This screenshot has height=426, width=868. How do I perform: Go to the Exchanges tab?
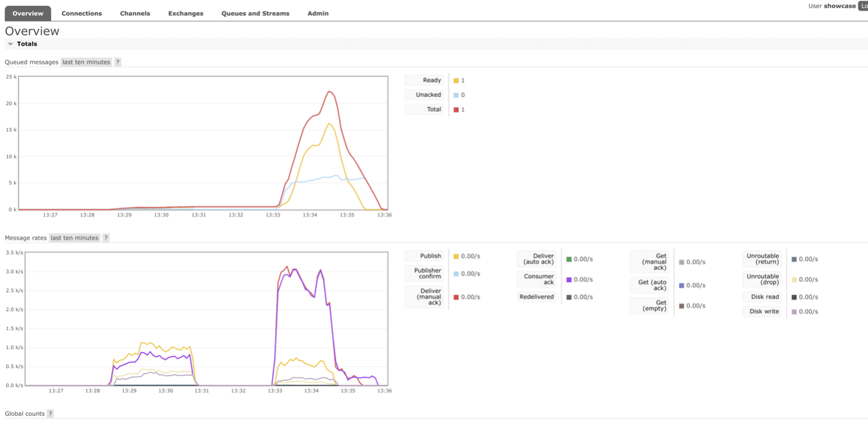tap(186, 13)
